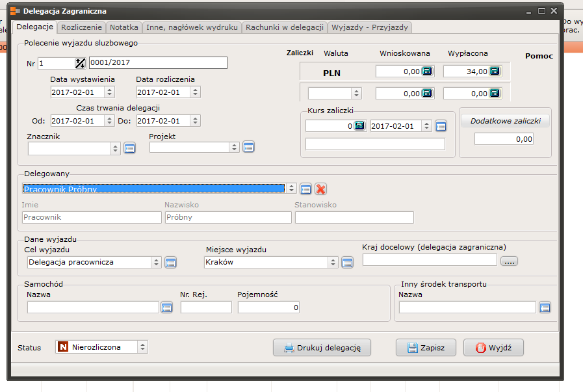Clear delegated employee with red X icon
This screenshot has height=392, width=583.
click(x=320, y=189)
